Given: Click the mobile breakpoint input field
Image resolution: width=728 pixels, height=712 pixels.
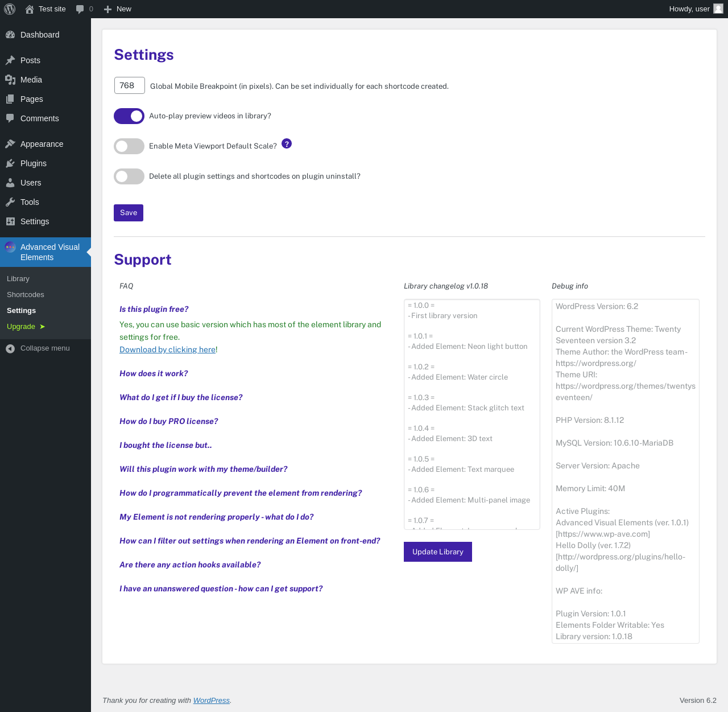Looking at the screenshot, I should 130,85.
